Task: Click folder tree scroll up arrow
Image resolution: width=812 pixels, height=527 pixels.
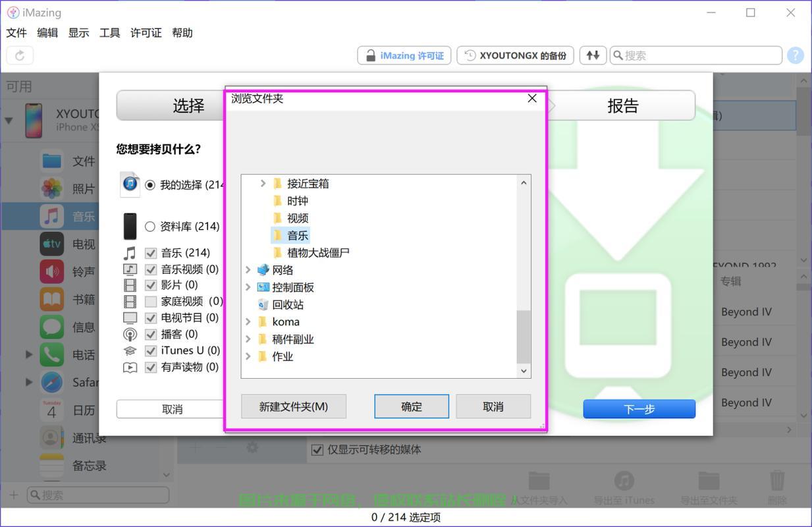Action: [x=524, y=182]
